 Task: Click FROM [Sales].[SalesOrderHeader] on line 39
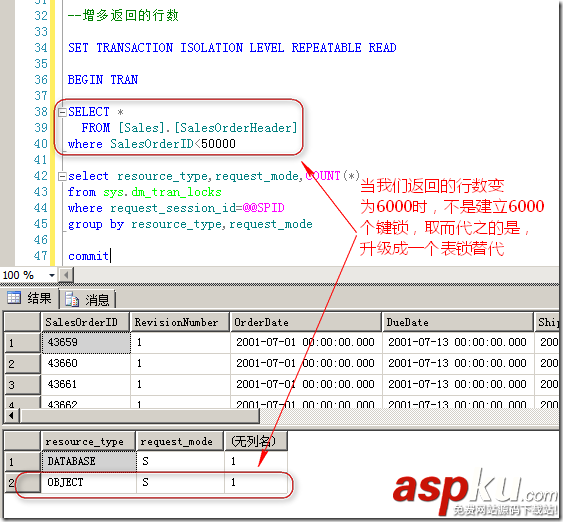(190, 128)
